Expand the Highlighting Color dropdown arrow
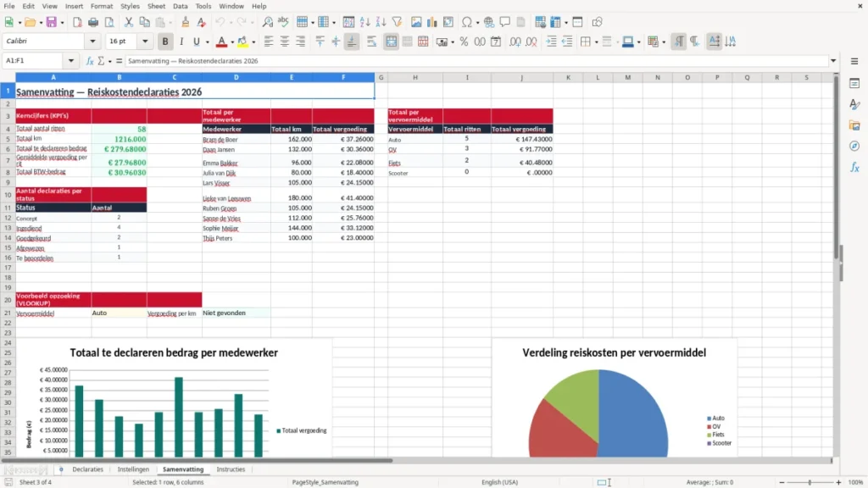 pyautogui.click(x=253, y=42)
